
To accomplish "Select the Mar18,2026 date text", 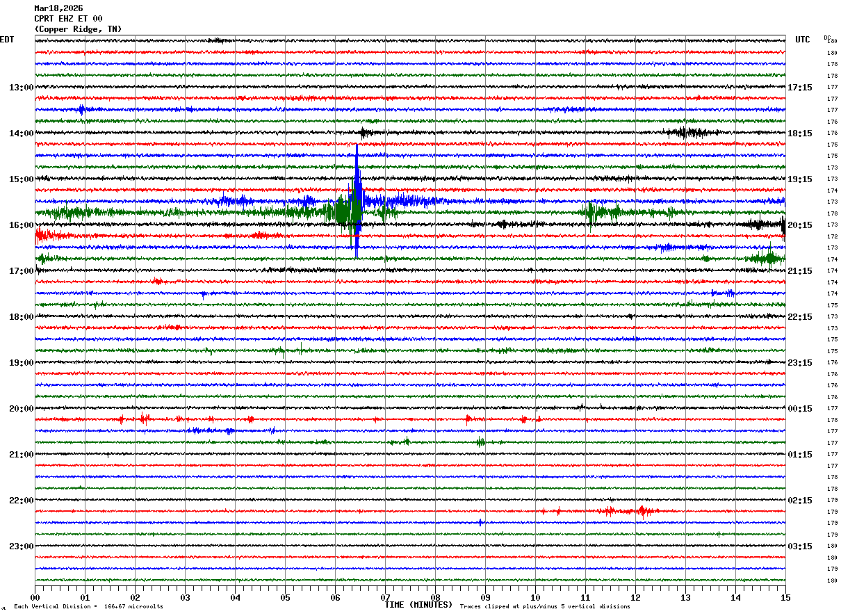I will click(x=58, y=8).
